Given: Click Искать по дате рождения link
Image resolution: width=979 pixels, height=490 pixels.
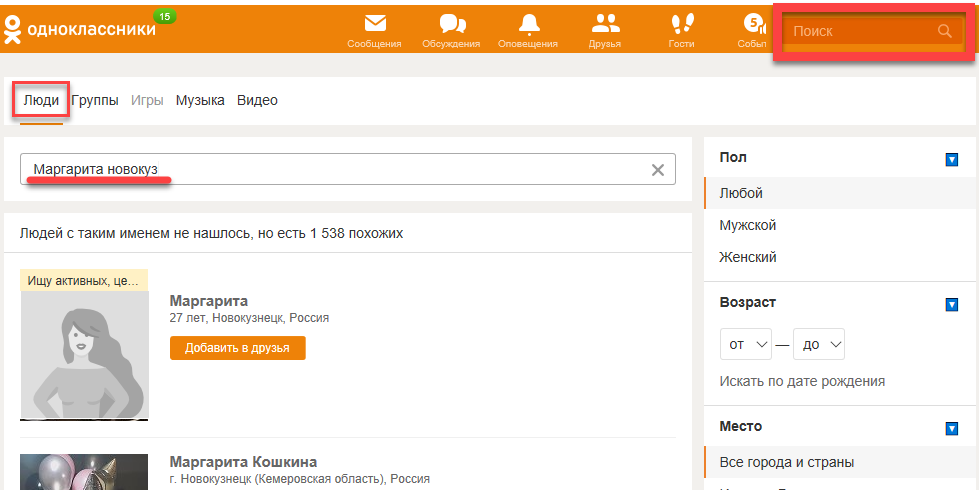Looking at the screenshot, I should (802, 381).
